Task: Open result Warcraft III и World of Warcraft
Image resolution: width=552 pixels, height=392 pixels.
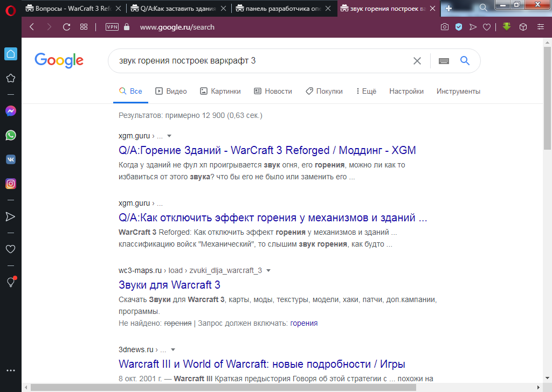Action: tap(262, 364)
